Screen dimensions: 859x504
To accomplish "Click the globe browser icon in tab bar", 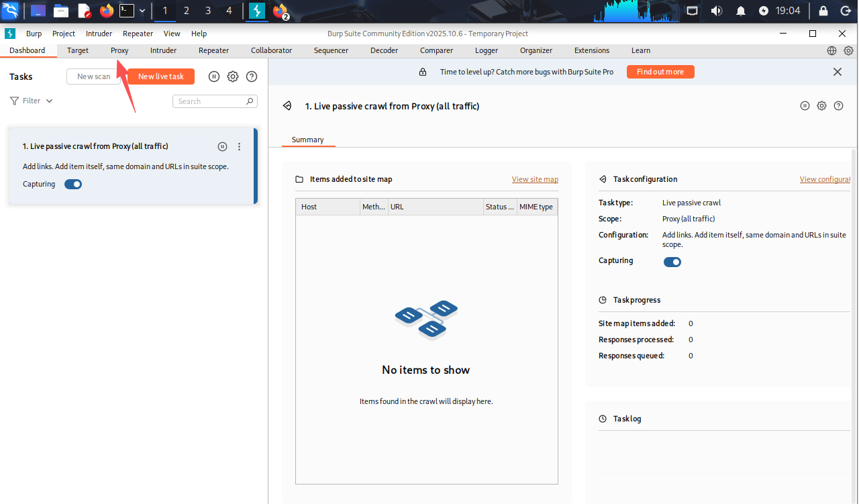I will 832,50.
